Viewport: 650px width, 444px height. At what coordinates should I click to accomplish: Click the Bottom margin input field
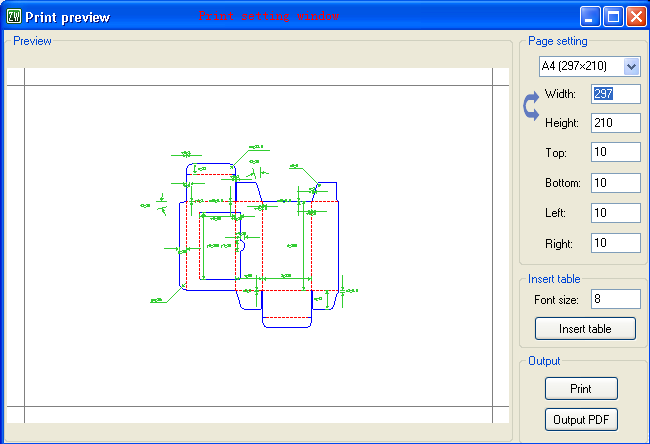[616, 183]
